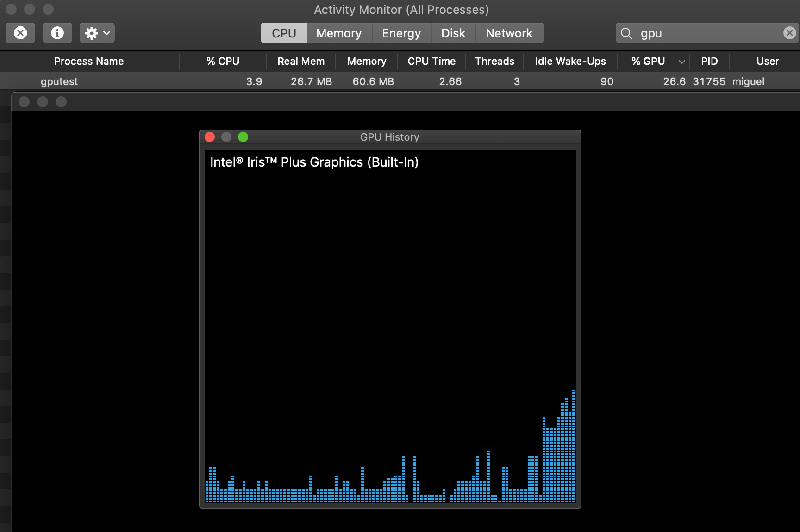Select the Network tab
The width and height of the screenshot is (800, 532).
(x=509, y=33)
